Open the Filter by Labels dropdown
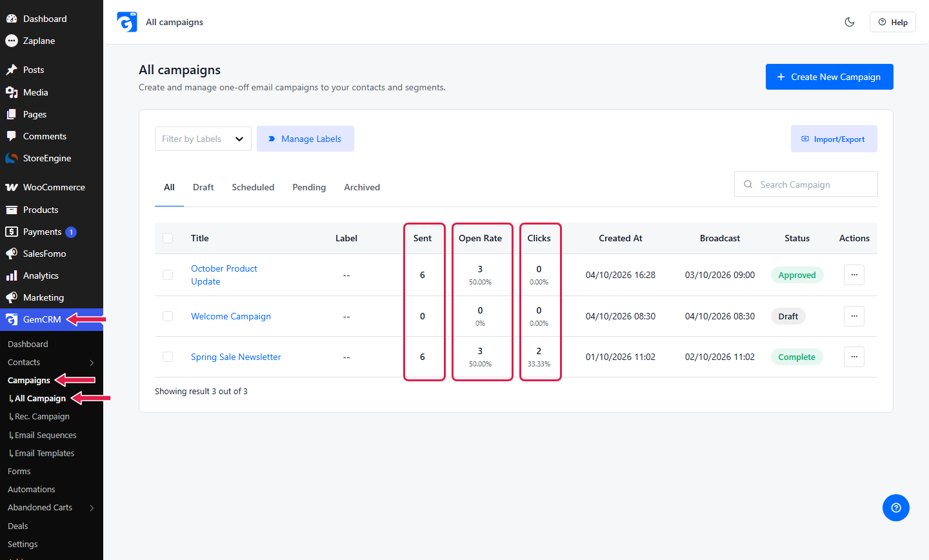 [203, 139]
